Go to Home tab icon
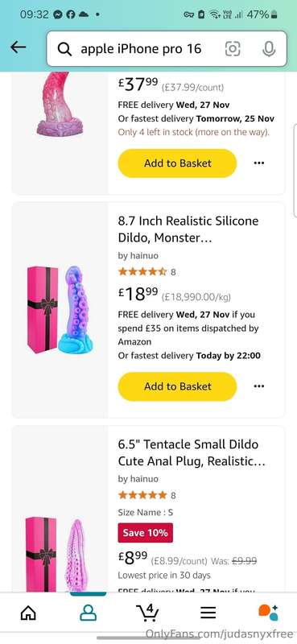The height and width of the screenshot is (644, 297). (x=28, y=613)
